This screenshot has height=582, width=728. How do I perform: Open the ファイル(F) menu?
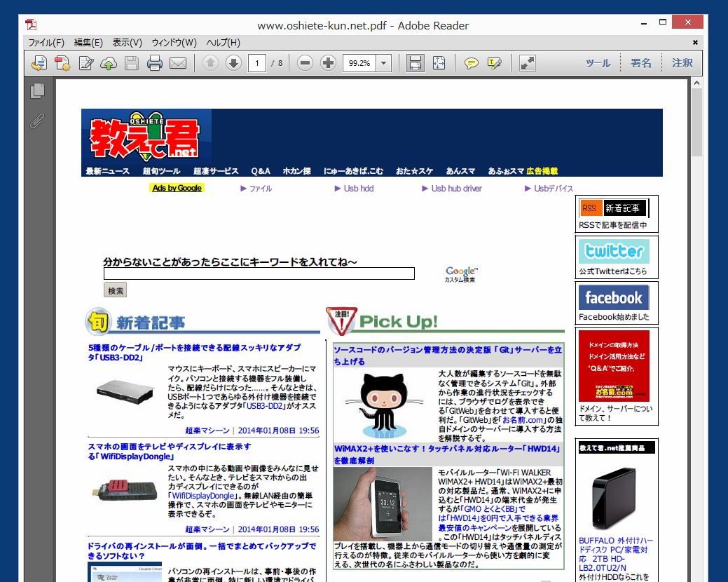click(46, 43)
